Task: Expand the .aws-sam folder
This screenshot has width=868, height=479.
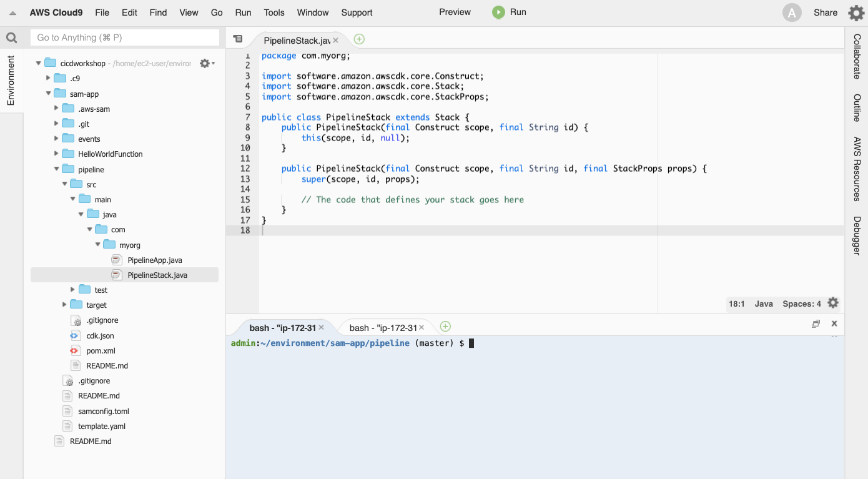Action: [56, 109]
